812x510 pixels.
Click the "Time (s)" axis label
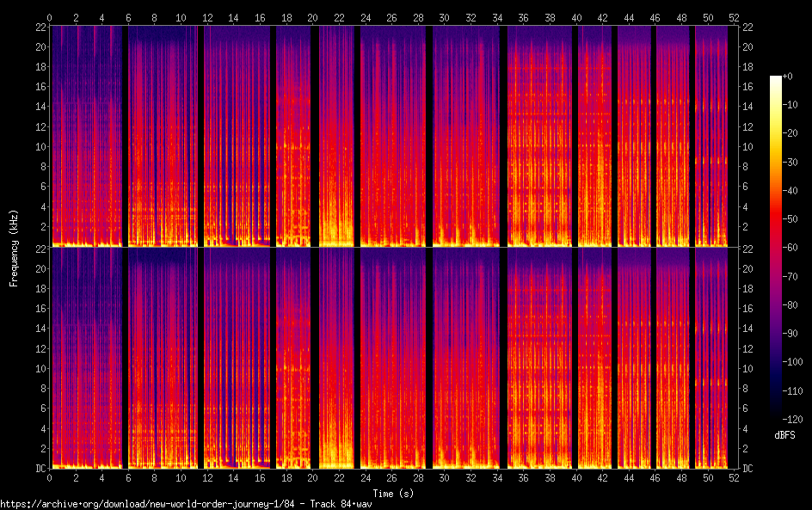[391, 493]
